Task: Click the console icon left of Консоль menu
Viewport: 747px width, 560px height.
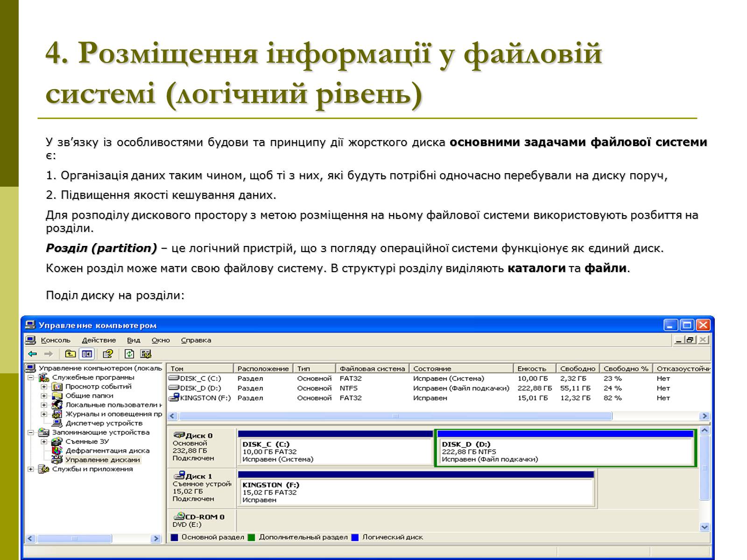Action: pyautogui.click(x=30, y=340)
